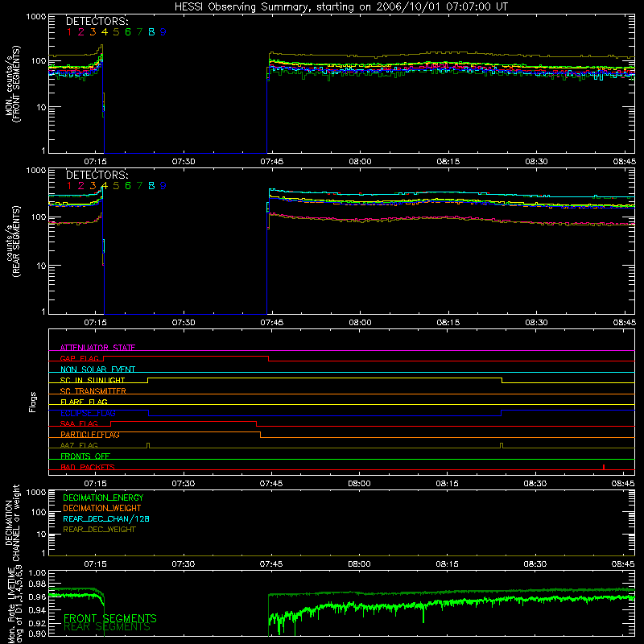The width and height of the screenshot is (644, 644).
Task: Click the NON_SOLAR_EVENT flag label
Action: tap(97, 369)
